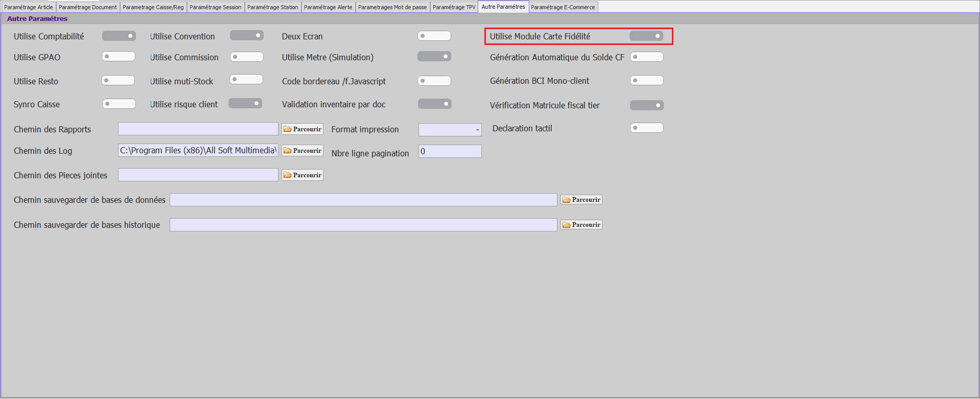
Task: Open the Paramétrage Alerte tab
Action: (328, 7)
